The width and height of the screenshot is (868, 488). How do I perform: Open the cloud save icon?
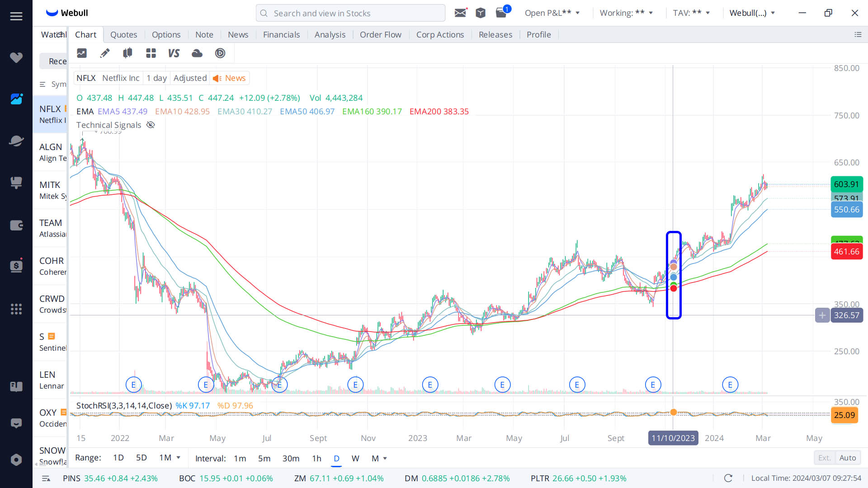point(197,53)
